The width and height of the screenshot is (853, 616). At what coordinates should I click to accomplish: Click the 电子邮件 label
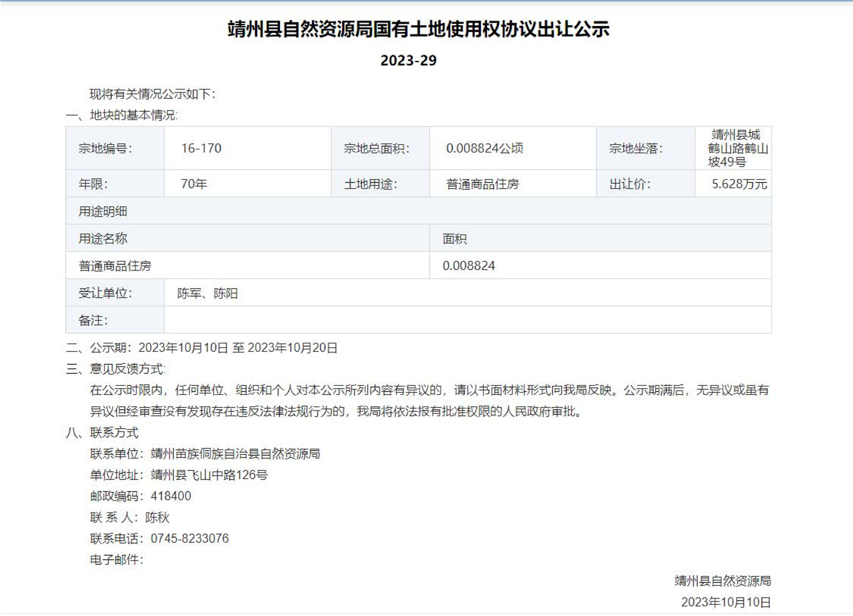[x=117, y=560]
